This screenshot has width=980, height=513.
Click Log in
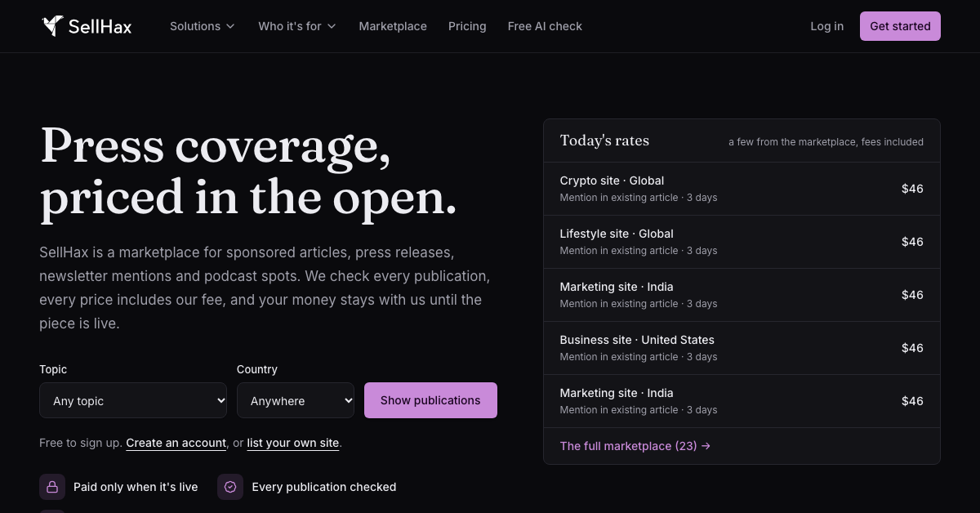(x=827, y=26)
